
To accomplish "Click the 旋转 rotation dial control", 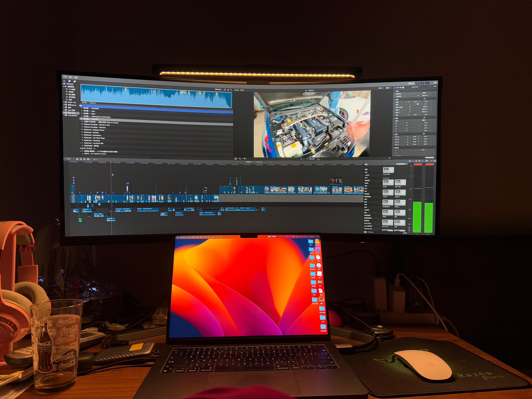I will point(418,104).
